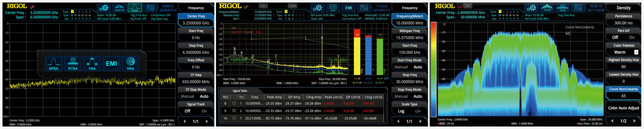Open settings gear in the Density screen

[532, 8]
